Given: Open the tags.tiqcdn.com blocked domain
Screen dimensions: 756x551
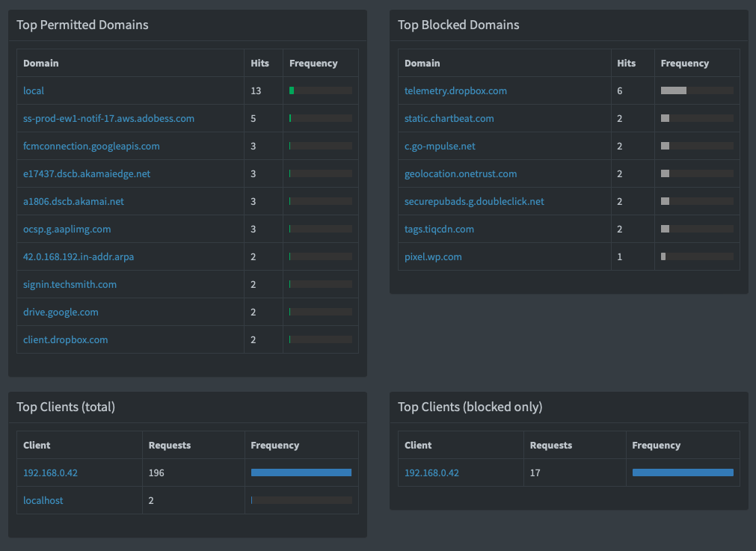Looking at the screenshot, I should point(439,229).
